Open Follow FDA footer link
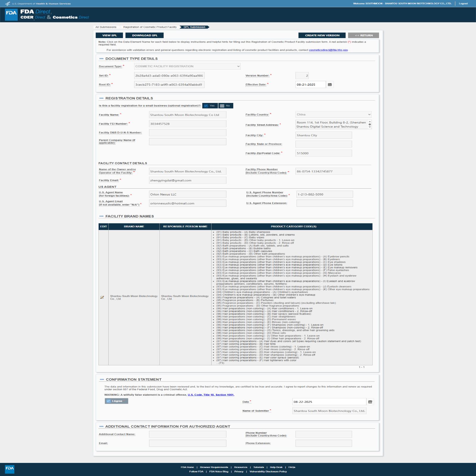476x476 pixels. tap(196, 472)
